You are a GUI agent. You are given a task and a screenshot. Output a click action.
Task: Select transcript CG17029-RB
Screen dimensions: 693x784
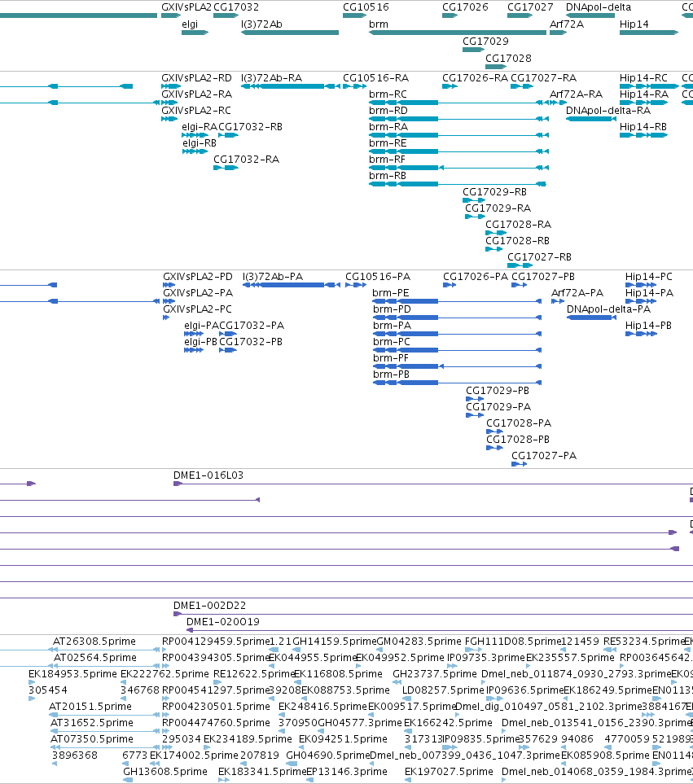point(474,200)
